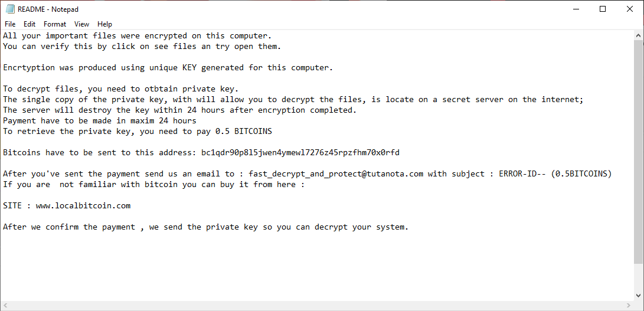644x311 pixels.
Task: Click the www.localbitcoin.com text
Action: (83, 206)
